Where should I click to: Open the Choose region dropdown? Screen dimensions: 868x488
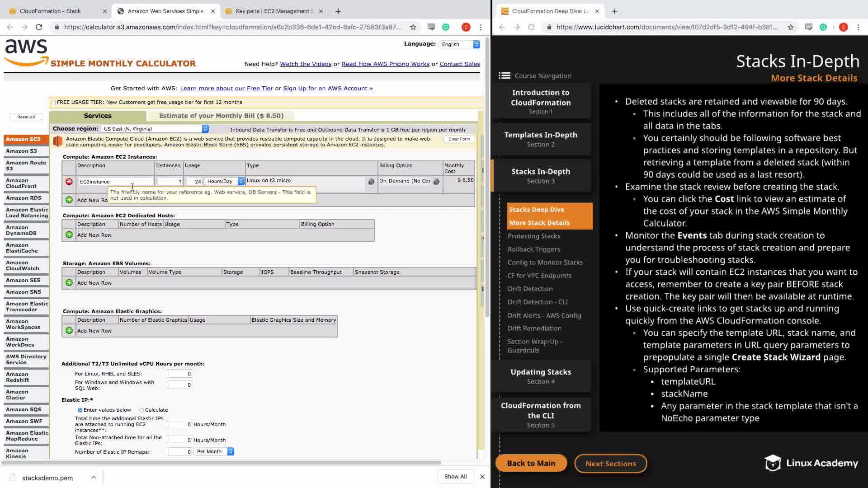click(155, 129)
